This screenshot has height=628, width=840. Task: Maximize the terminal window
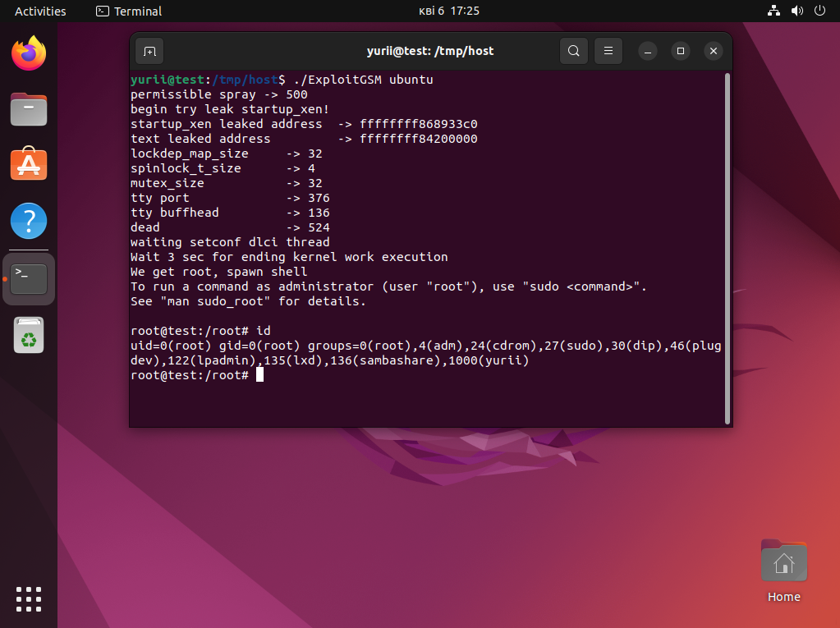(681, 51)
